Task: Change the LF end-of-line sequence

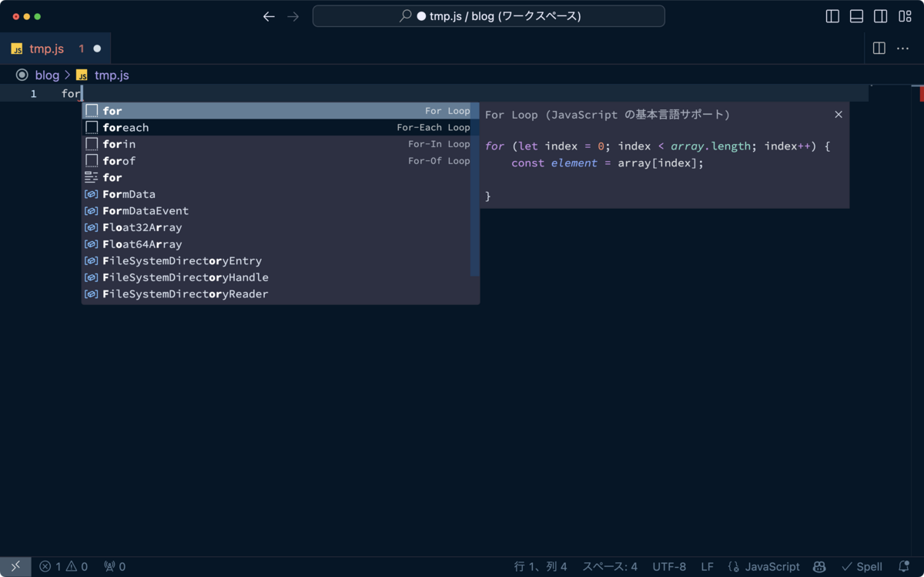Action: coord(707,566)
